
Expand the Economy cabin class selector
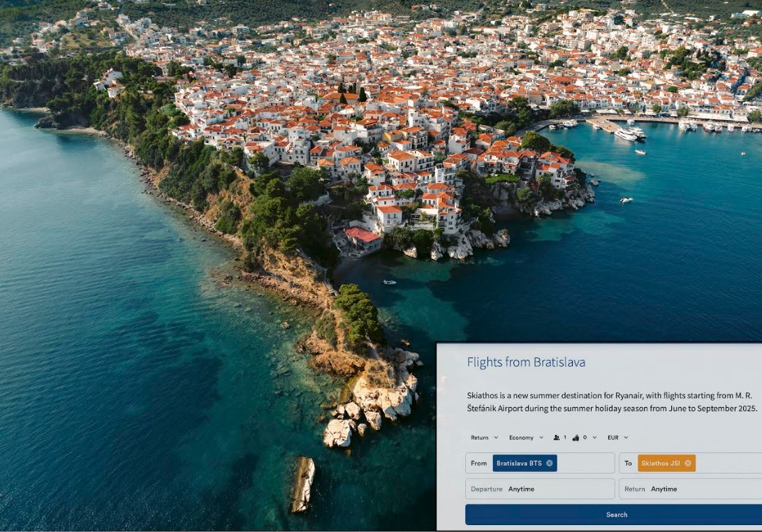click(526, 438)
